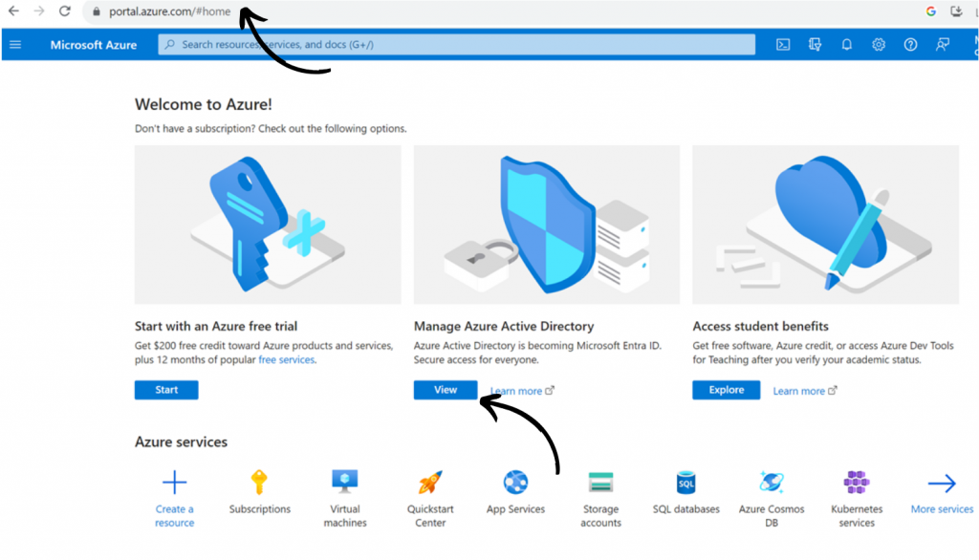
Task: Click the "Azure Cosmos DB" label text
Action: tap(772, 516)
